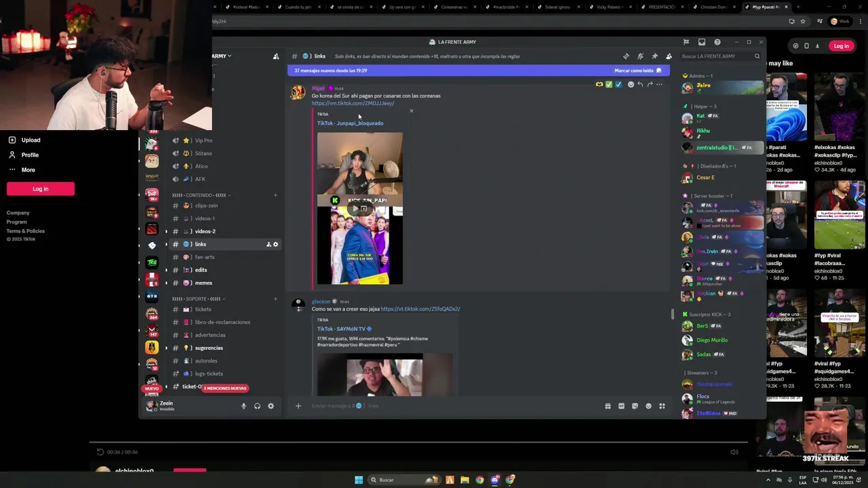Viewport: 868px width, 488px height.
Task: Click message attachment plus button
Action: tap(298, 406)
